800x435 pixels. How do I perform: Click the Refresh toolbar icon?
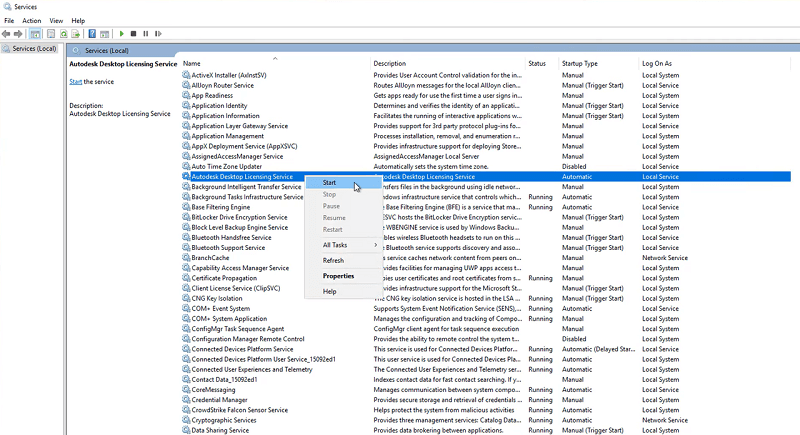63,33
